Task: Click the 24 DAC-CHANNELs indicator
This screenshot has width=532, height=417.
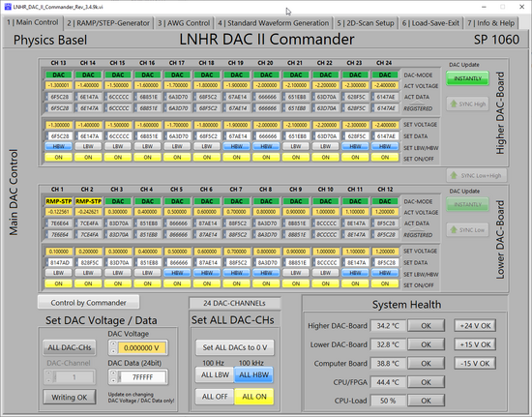Action: 234,303
